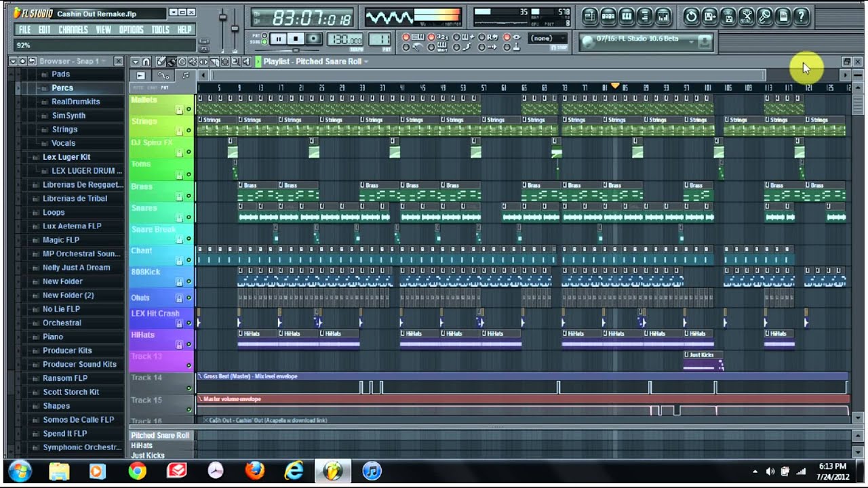Select the Slice tool in playlist toolbar
The width and height of the screenshot is (868, 488).
pyautogui.click(x=214, y=62)
